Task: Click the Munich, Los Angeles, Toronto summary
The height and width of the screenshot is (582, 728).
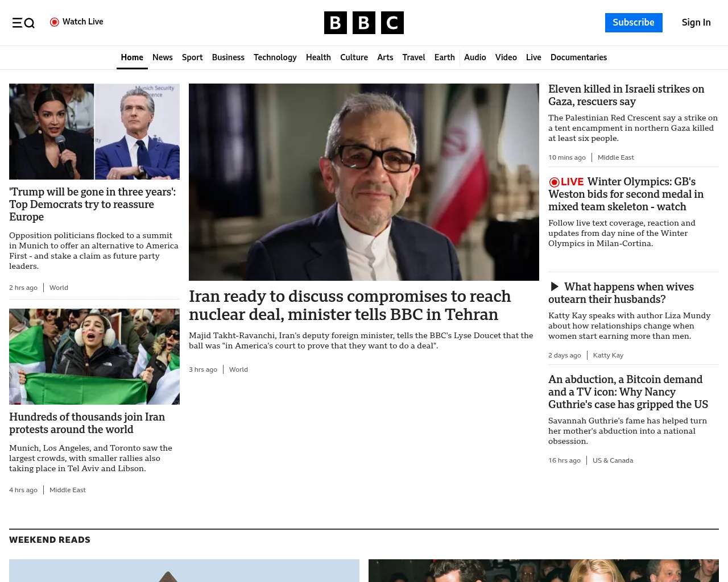Action: tap(90, 458)
